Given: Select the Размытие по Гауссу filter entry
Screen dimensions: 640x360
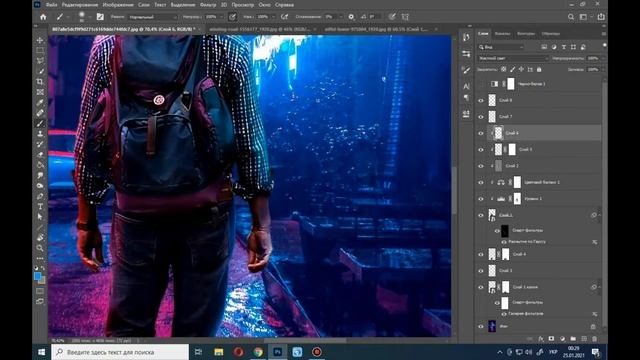Looking at the screenshot, I should [527, 242].
